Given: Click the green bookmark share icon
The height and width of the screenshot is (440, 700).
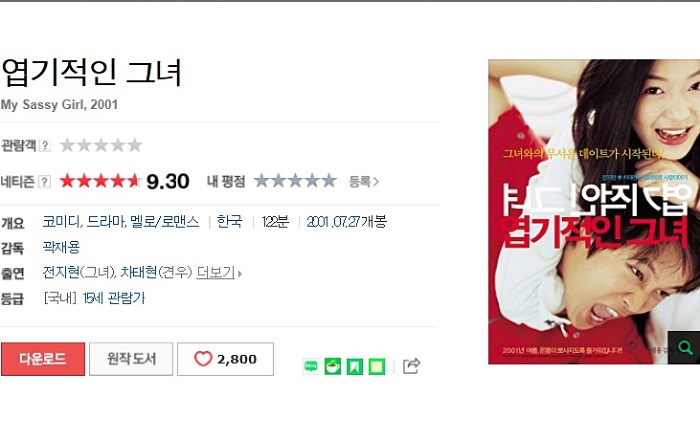Looking at the screenshot, I should (354, 366).
